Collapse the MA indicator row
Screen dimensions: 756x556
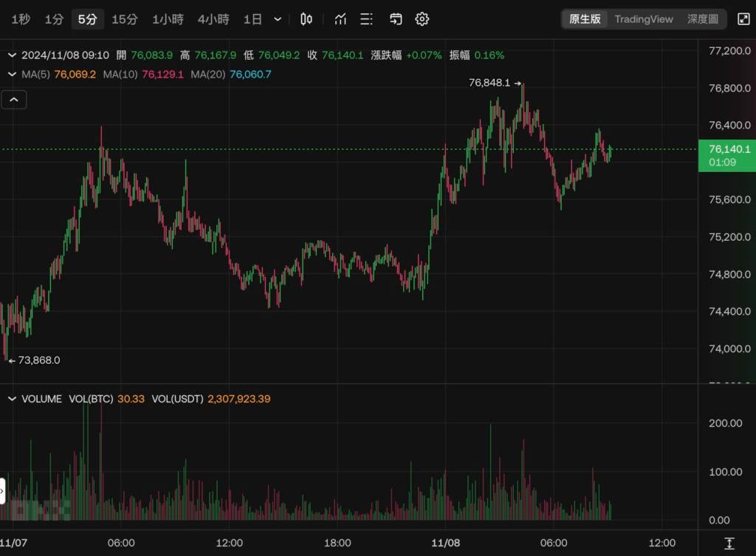tap(12, 75)
